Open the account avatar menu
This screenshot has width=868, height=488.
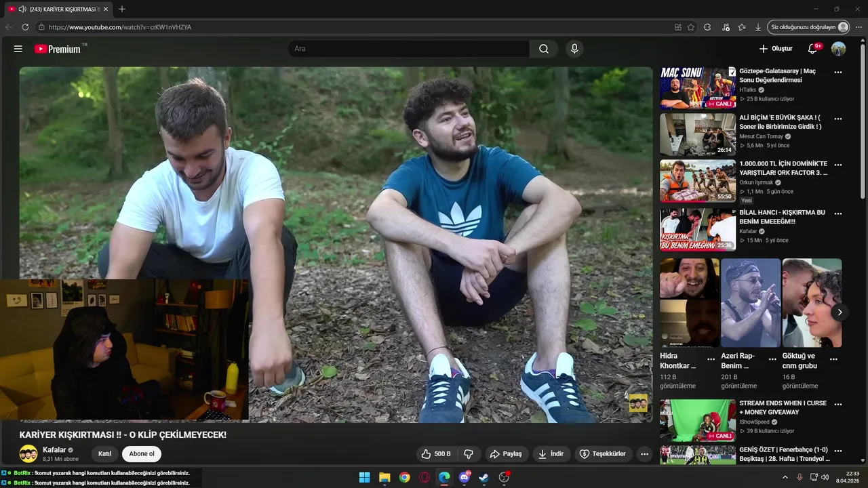839,49
